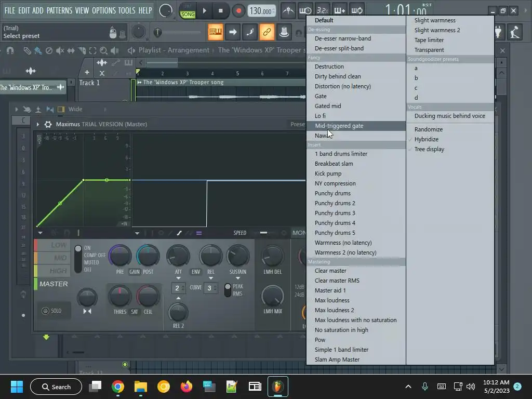Open Firefox from the taskbar
This screenshot has width=532, height=399.
187,387
